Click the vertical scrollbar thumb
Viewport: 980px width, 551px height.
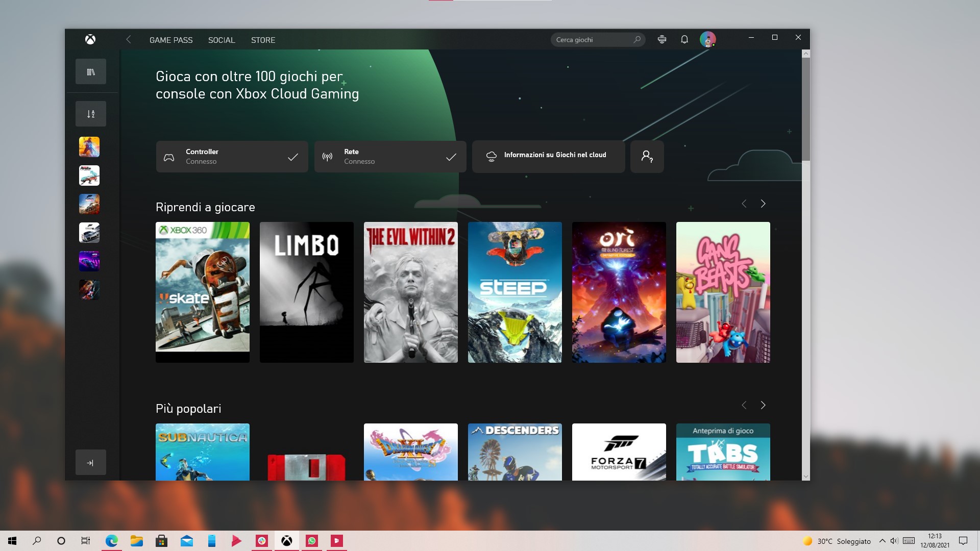(x=806, y=109)
